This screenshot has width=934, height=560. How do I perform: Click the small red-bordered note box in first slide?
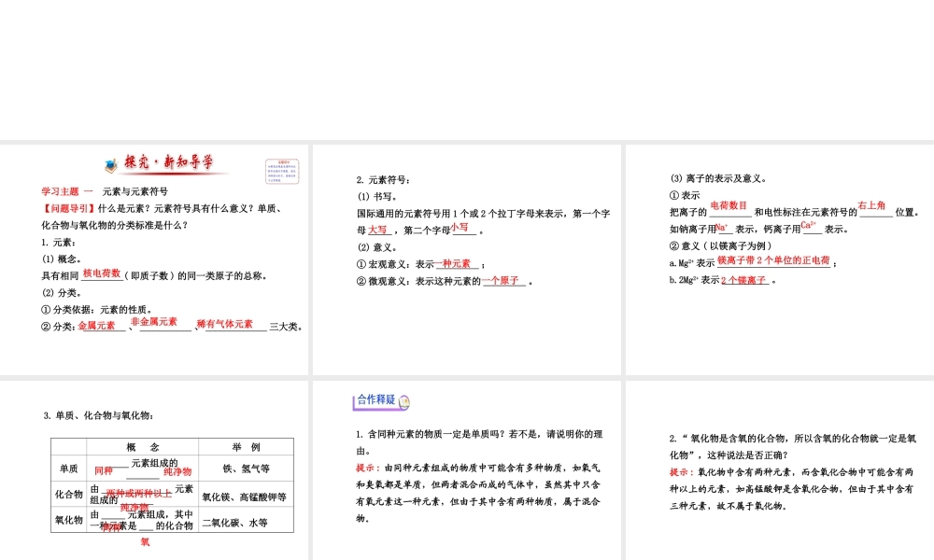[282, 172]
